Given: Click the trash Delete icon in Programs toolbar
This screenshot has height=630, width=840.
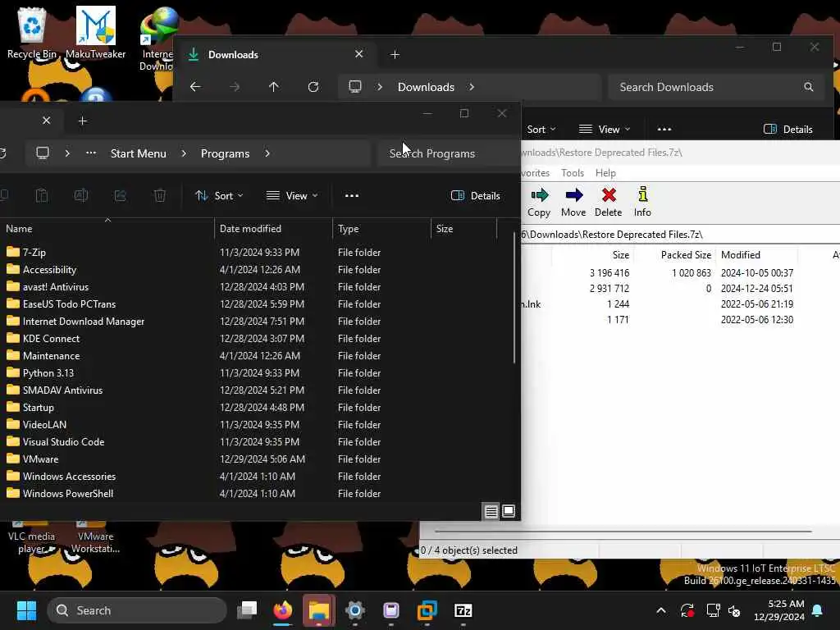Looking at the screenshot, I should 160,195.
